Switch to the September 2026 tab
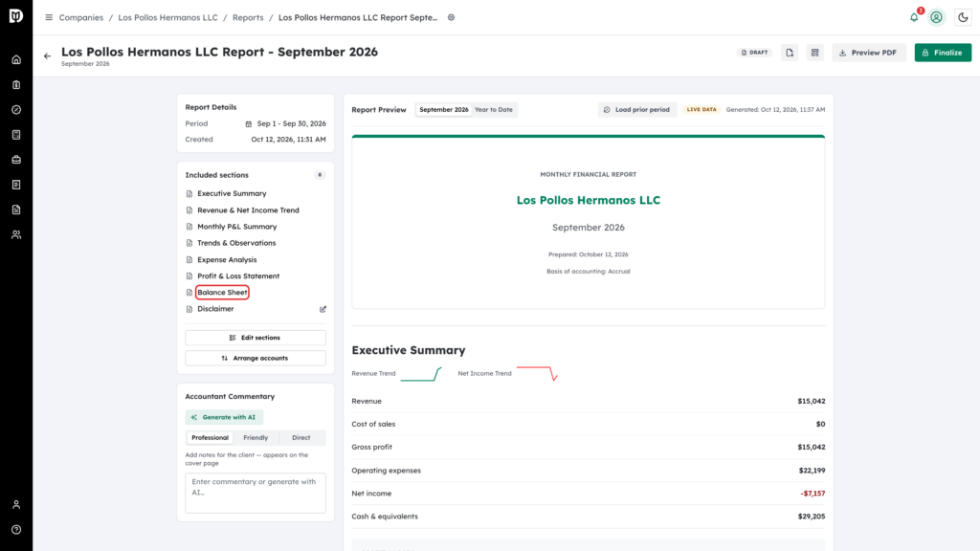Viewport: 980px width, 551px height. (444, 109)
